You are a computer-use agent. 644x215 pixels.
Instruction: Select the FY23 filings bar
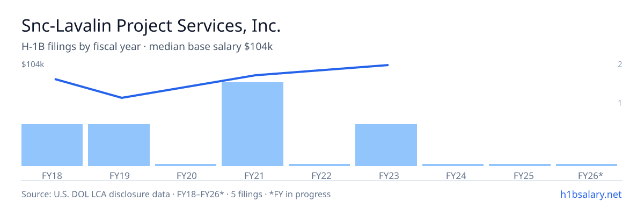(386, 145)
